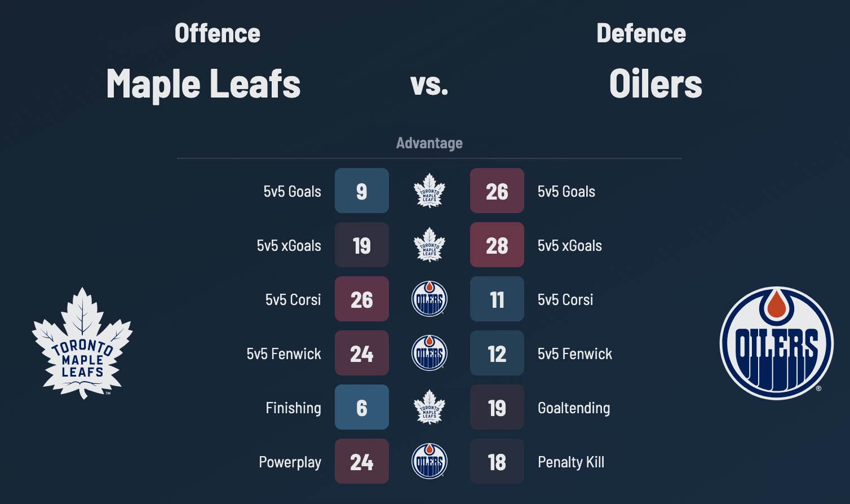This screenshot has width=850, height=504.
Task: Click the Oilers team name heading
Action: [x=656, y=83]
